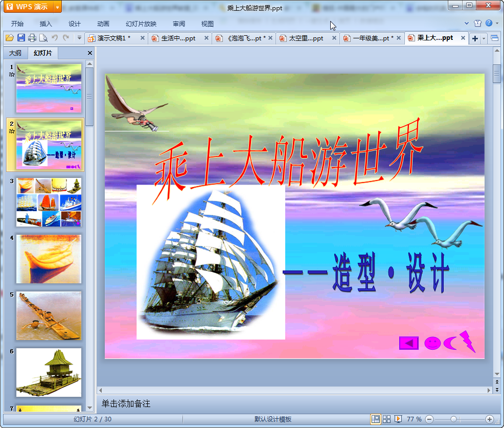504x428 pixels.
Task: Click the pink crescent moon shape on slide
Action: [450, 343]
